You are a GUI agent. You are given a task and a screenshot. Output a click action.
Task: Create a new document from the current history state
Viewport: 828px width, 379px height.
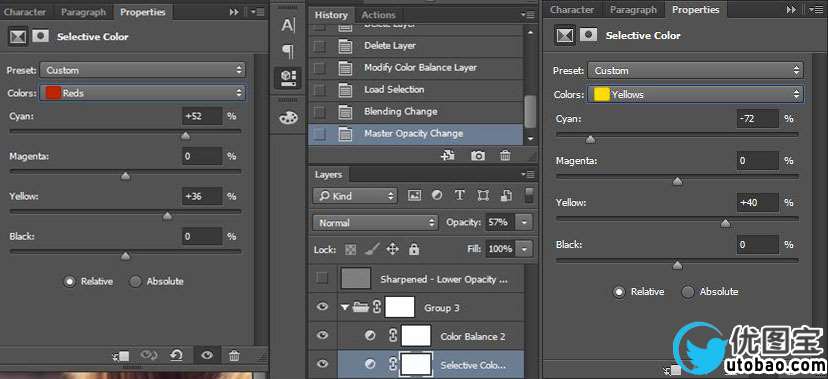pyautogui.click(x=449, y=155)
